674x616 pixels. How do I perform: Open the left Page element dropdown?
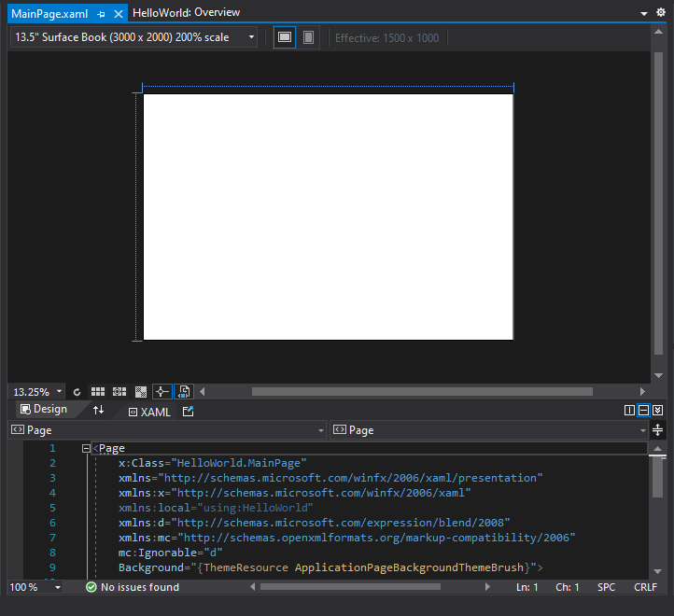(167, 430)
